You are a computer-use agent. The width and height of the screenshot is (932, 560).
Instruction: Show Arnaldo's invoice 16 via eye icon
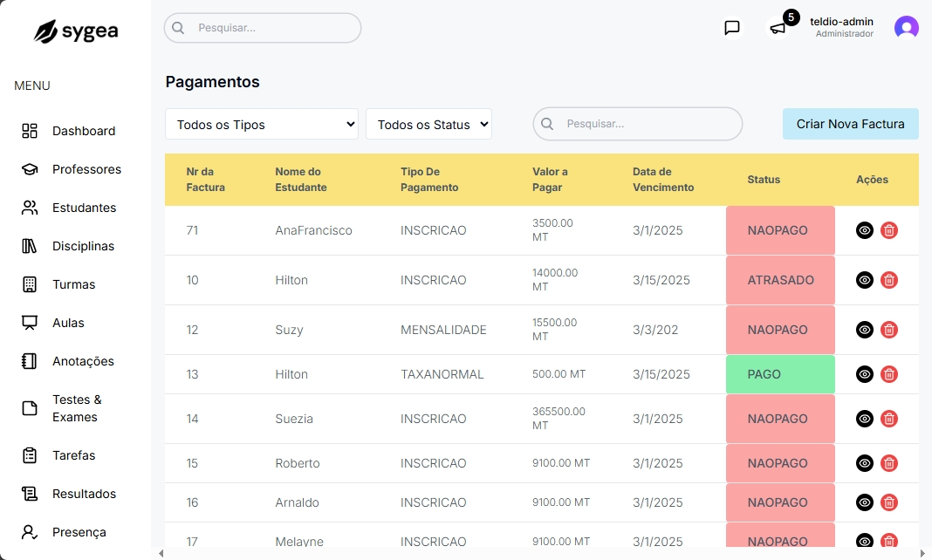864,502
